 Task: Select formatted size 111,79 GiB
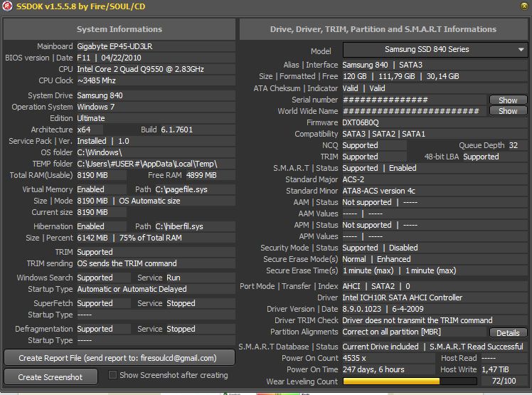coord(397,76)
